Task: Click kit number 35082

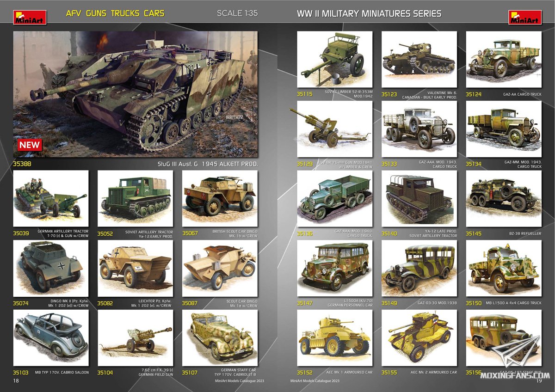Action: click(105, 303)
